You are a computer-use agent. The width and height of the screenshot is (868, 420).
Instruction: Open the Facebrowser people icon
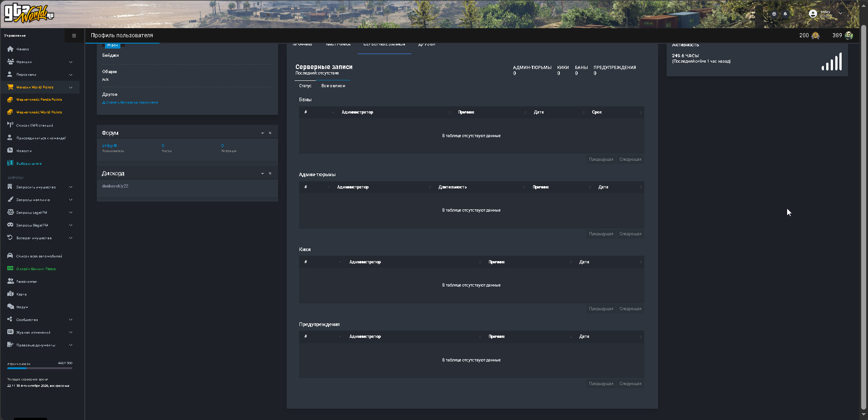(x=10, y=281)
